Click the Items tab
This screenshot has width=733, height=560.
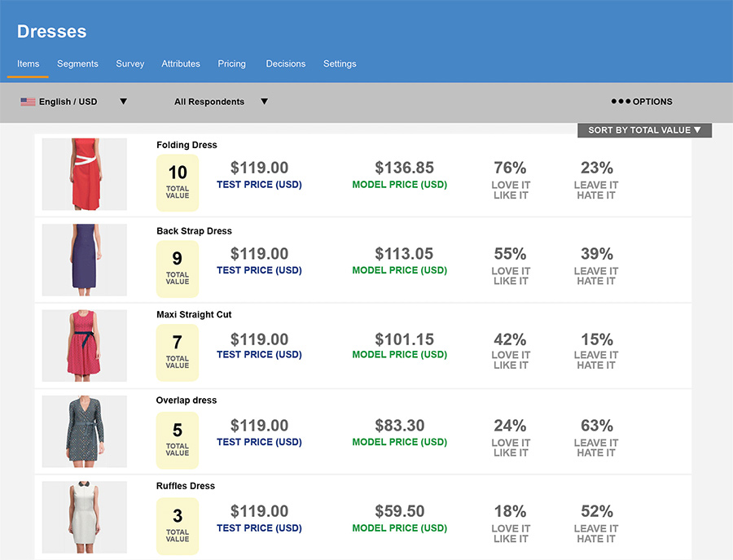click(x=28, y=63)
